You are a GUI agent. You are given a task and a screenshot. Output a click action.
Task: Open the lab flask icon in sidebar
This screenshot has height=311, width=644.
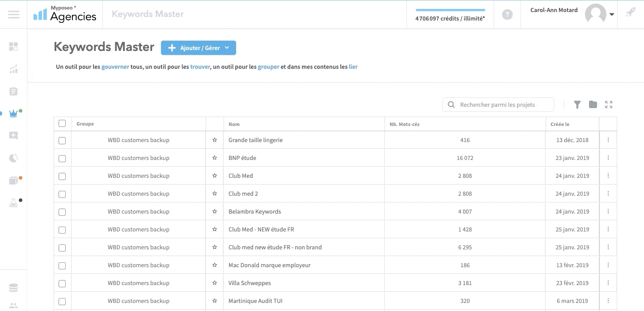[x=13, y=203]
